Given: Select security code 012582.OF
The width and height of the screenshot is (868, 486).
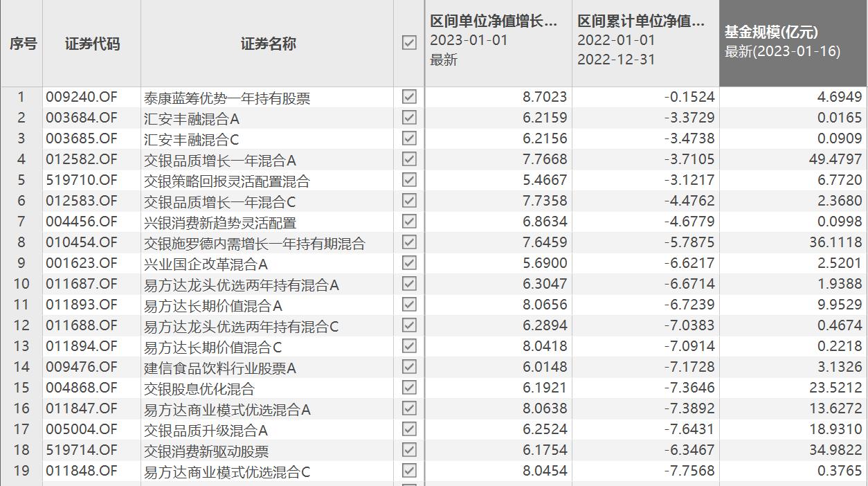Looking at the screenshot, I should (82, 159).
